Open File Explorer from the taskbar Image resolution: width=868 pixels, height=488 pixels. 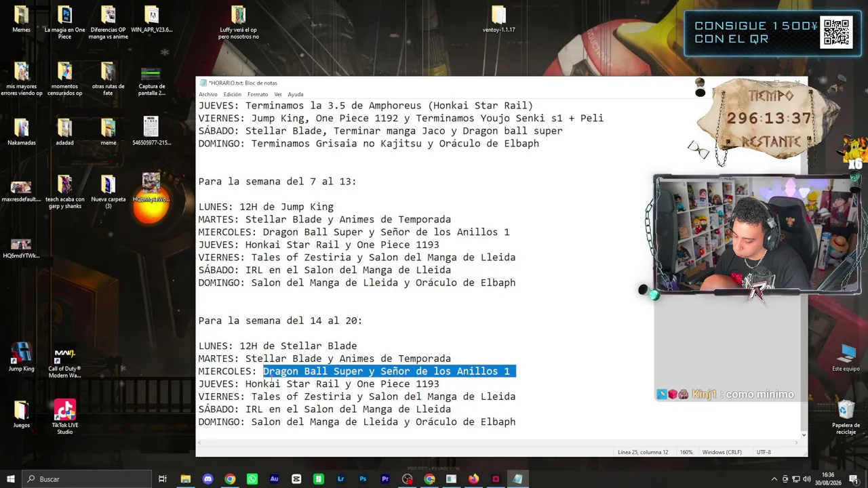(x=185, y=479)
